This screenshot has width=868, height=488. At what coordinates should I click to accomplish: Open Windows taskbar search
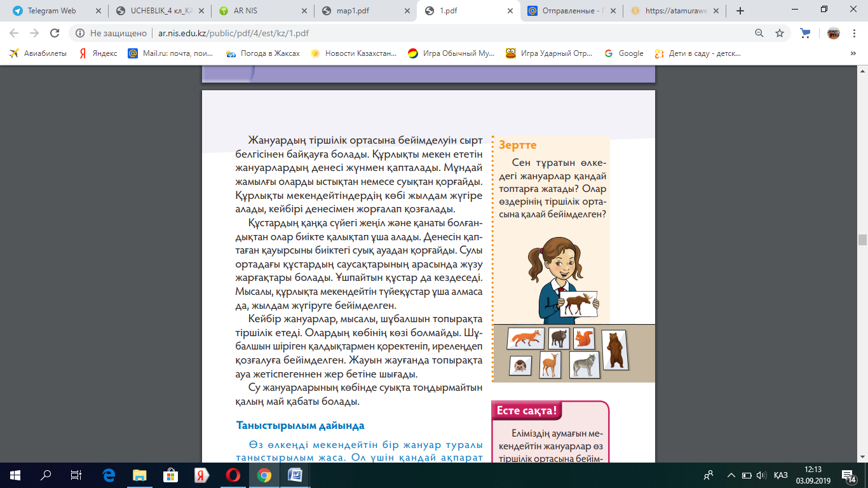point(46,475)
